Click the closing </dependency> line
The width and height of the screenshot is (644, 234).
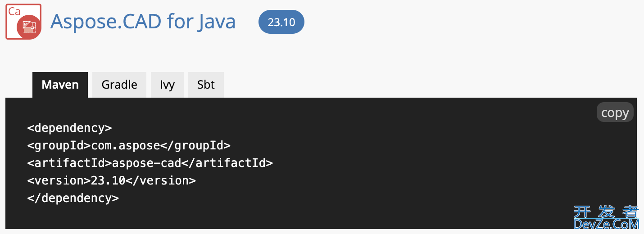click(73, 198)
